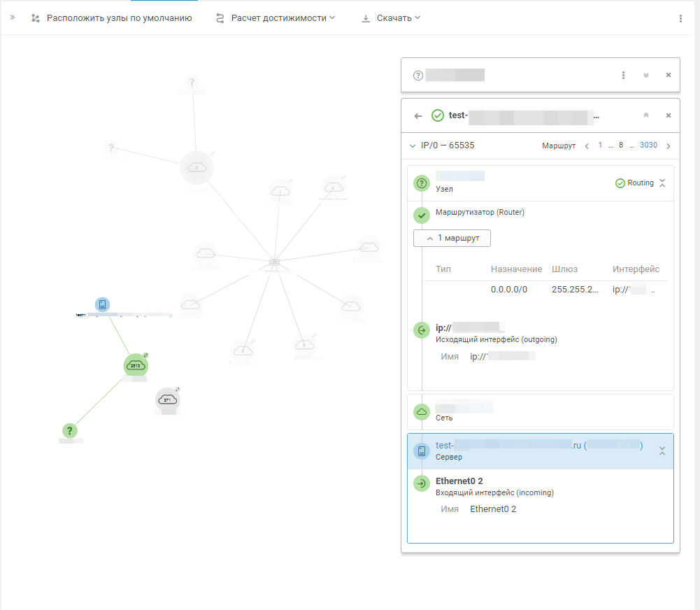This screenshot has width=700, height=610.
Task: Go back using the left arrow in panel
Action: click(418, 116)
